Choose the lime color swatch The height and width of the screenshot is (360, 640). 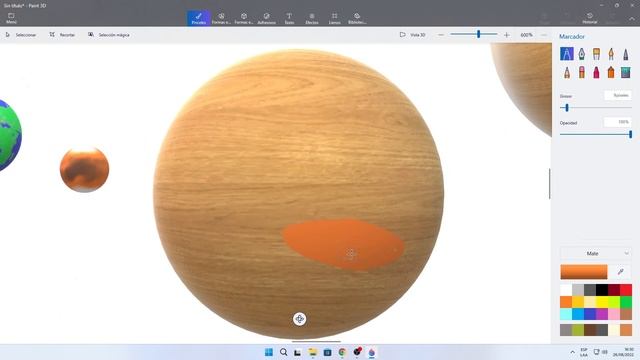[x=614, y=302]
